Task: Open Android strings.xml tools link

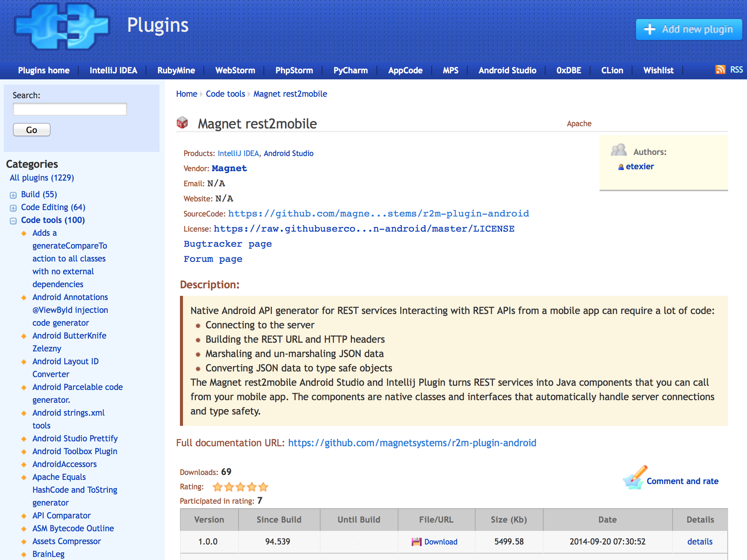Action: [68, 419]
